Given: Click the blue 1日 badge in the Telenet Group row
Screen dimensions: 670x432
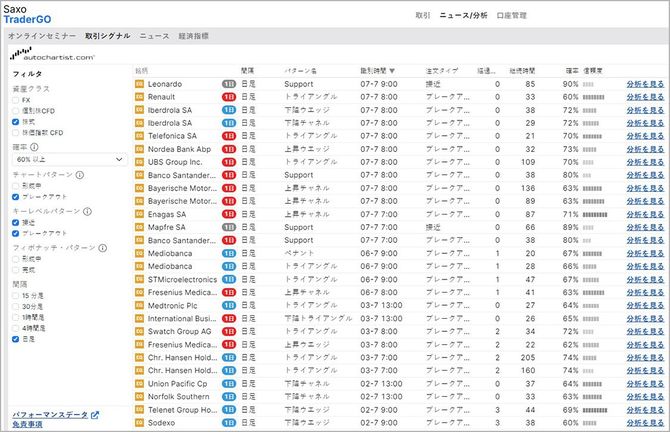Looking at the screenshot, I should click(229, 410).
